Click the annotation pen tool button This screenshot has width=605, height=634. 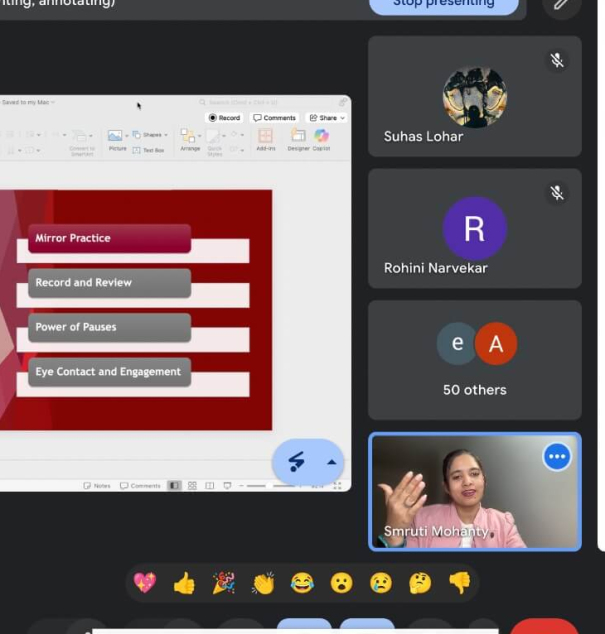(x=297, y=462)
